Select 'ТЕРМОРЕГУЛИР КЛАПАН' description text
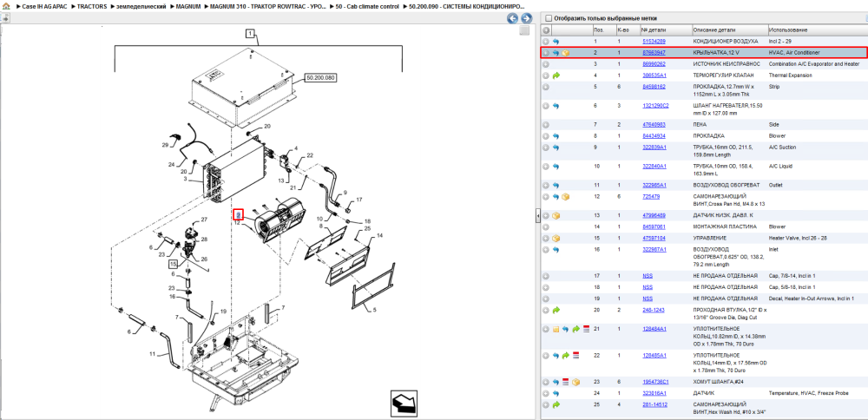 click(x=725, y=75)
